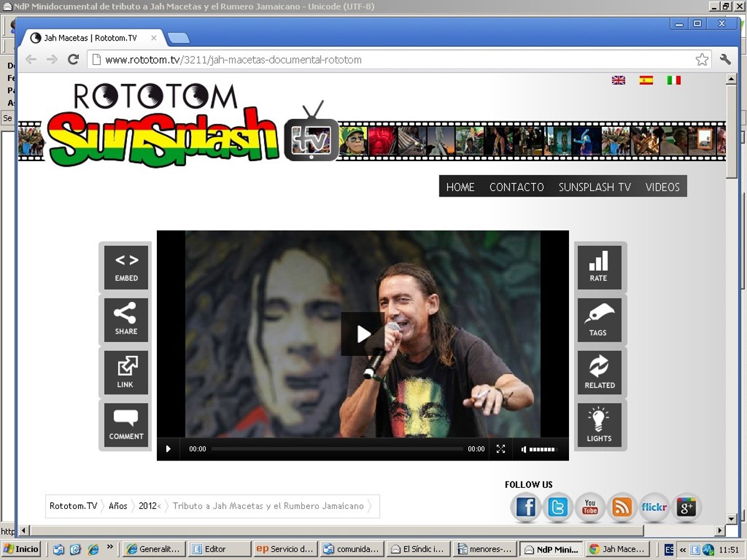Expand hidden Quick Launch icons in taskbar

click(x=110, y=548)
